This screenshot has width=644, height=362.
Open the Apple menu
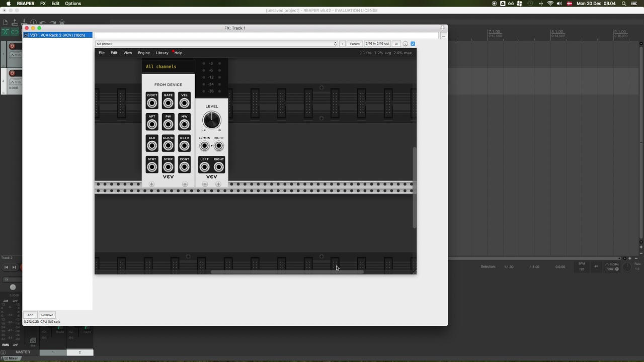point(9,4)
